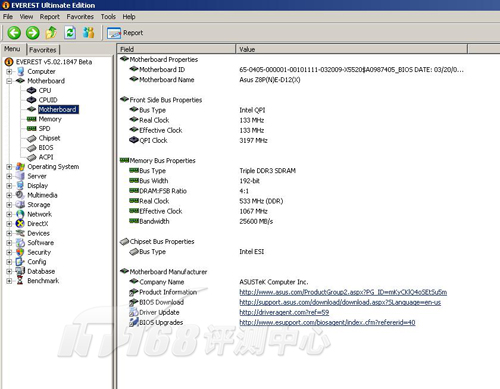500x389 pixels.
Task: Expand the Network tree node
Action: point(9,214)
